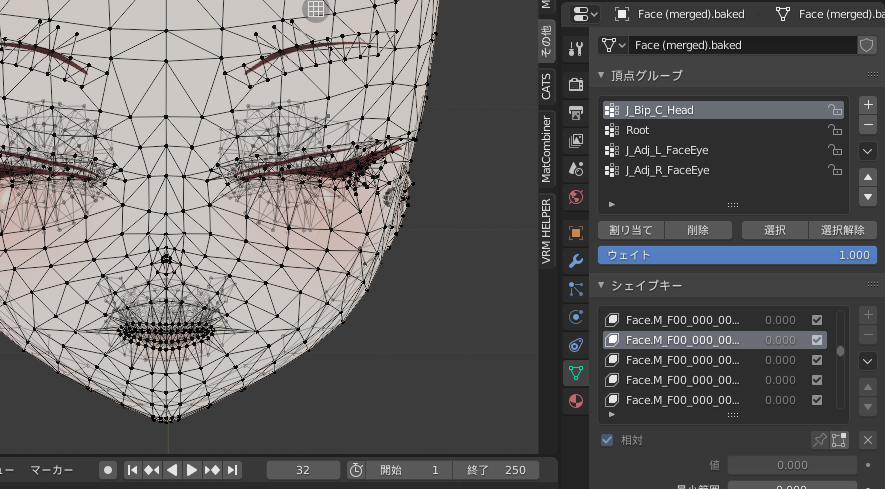Open the Object Data mesh tab
Image resolution: width=885 pixels, height=489 pixels.
click(576, 373)
